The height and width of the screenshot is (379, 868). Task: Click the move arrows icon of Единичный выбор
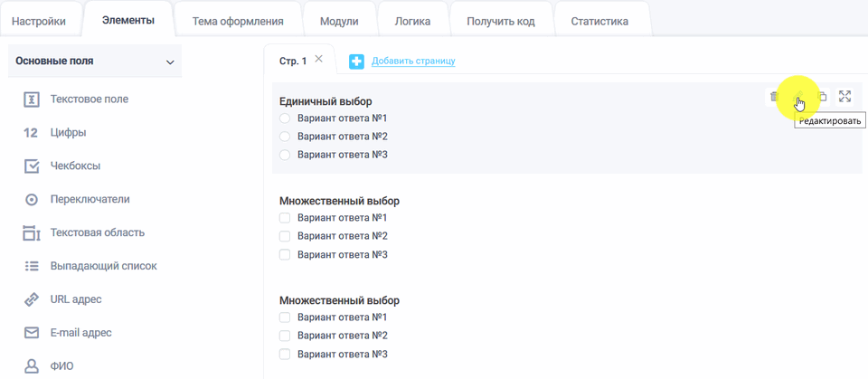pos(844,97)
